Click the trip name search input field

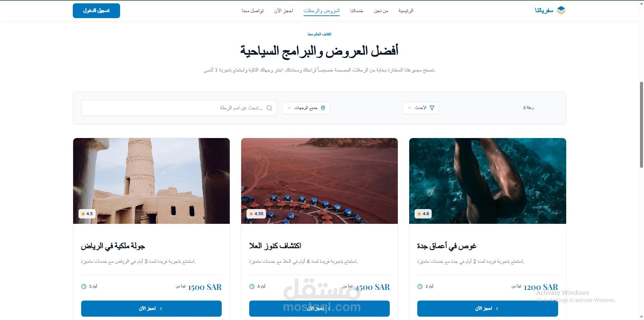[179, 108]
